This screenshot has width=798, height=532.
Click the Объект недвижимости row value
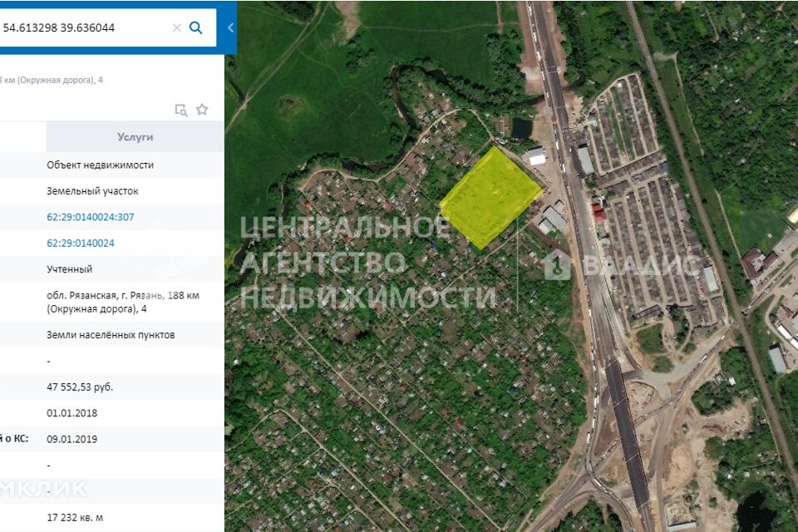click(x=100, y=165)
